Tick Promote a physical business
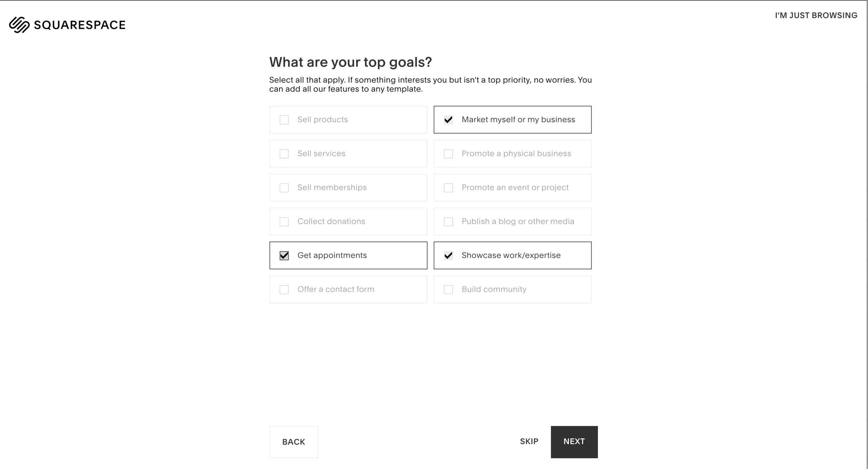Viewport: 868px width, 469px height. click(x=448, y=154)
